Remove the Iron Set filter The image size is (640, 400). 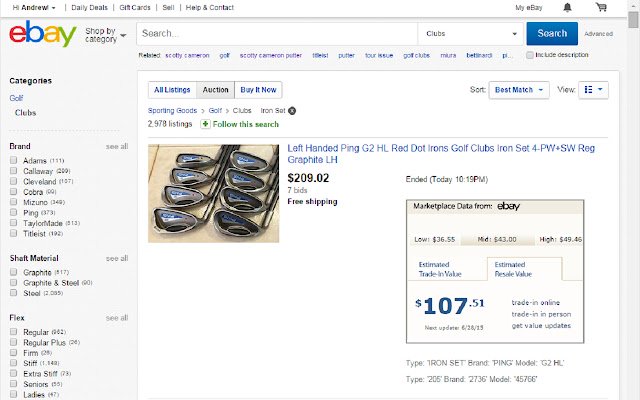point(292,110)
